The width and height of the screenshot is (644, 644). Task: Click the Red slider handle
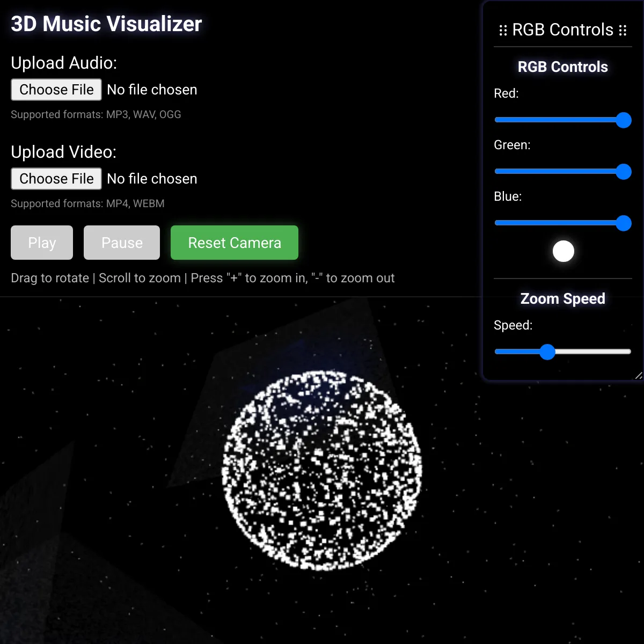coord(624,120)
